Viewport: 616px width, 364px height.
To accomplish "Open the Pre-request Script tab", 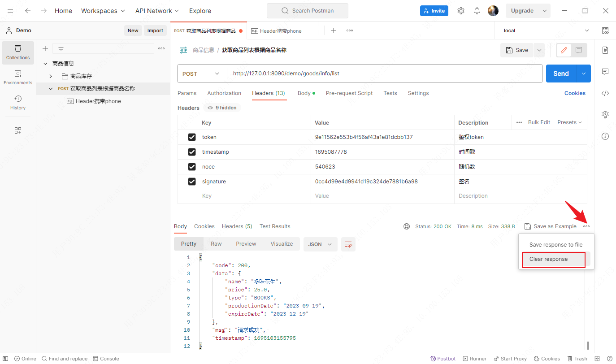I will pos(349,93).
